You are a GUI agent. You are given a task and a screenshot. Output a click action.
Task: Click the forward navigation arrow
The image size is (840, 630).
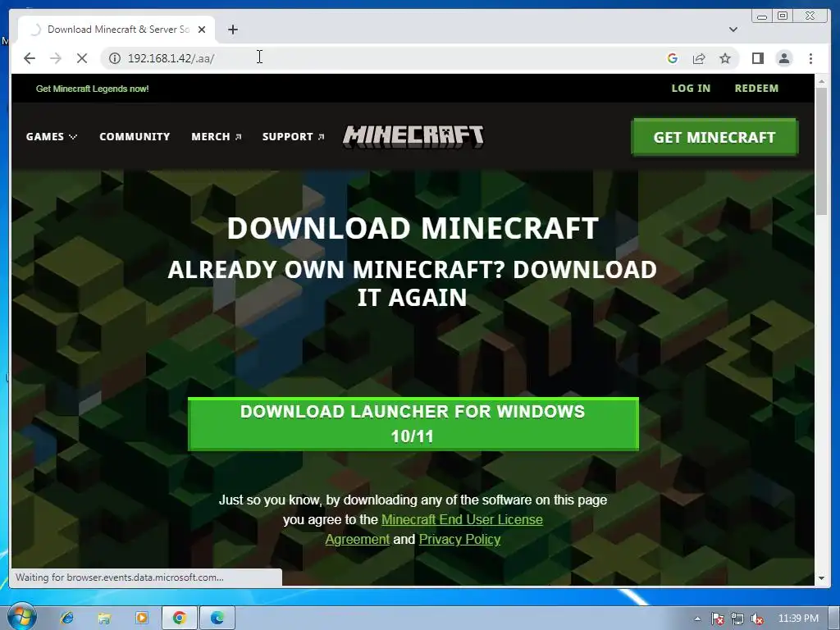pos(56,58)
